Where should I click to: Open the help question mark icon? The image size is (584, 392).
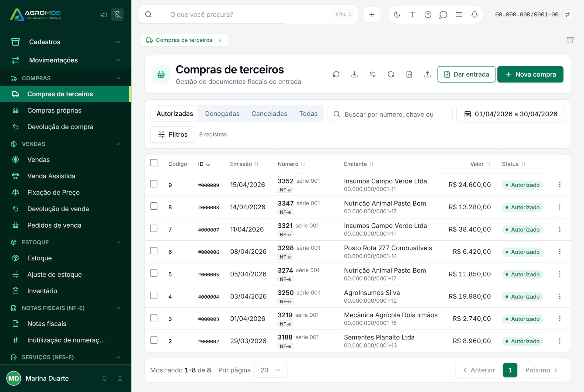click(x=428, y=15)
